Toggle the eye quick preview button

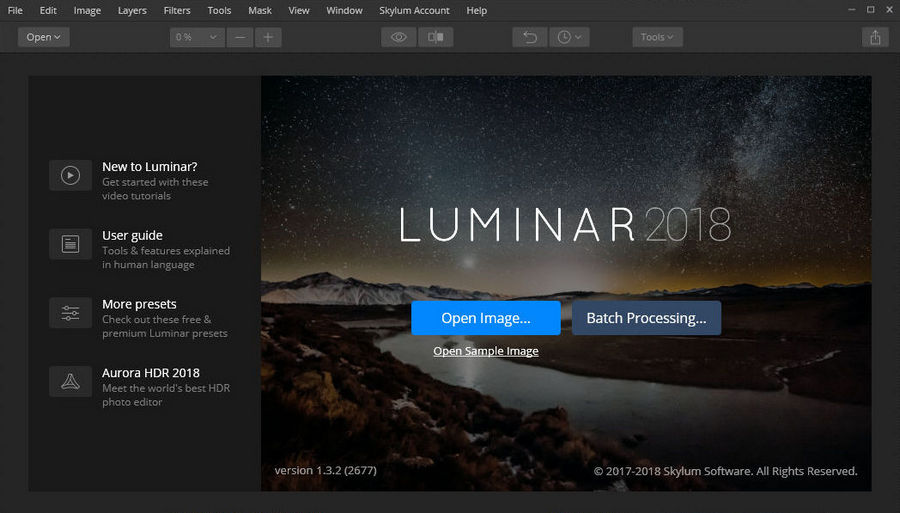[399, 37]
